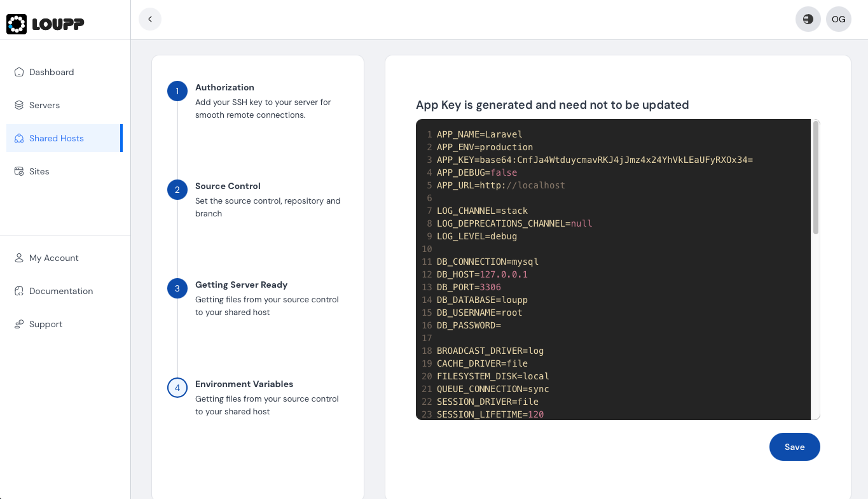The image size is (868, 499).
Task: Click the Authorization step title
Action: point(224,87)
